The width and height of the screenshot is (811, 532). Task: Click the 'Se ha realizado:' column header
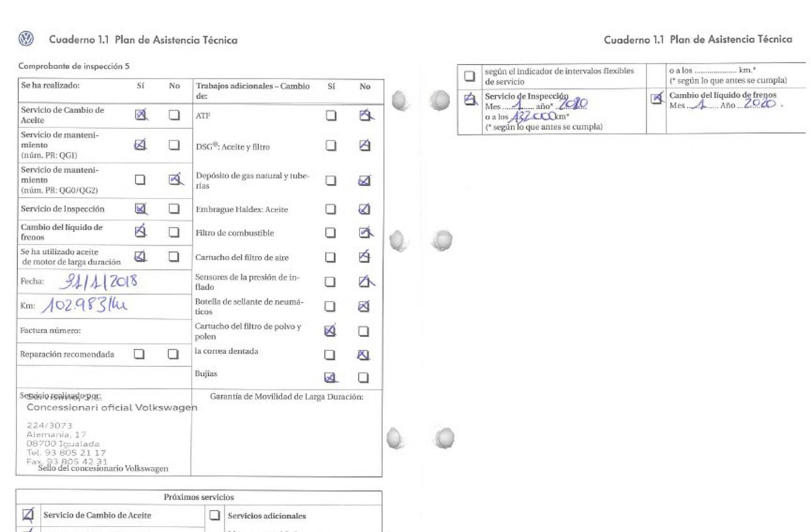[50, 85]
